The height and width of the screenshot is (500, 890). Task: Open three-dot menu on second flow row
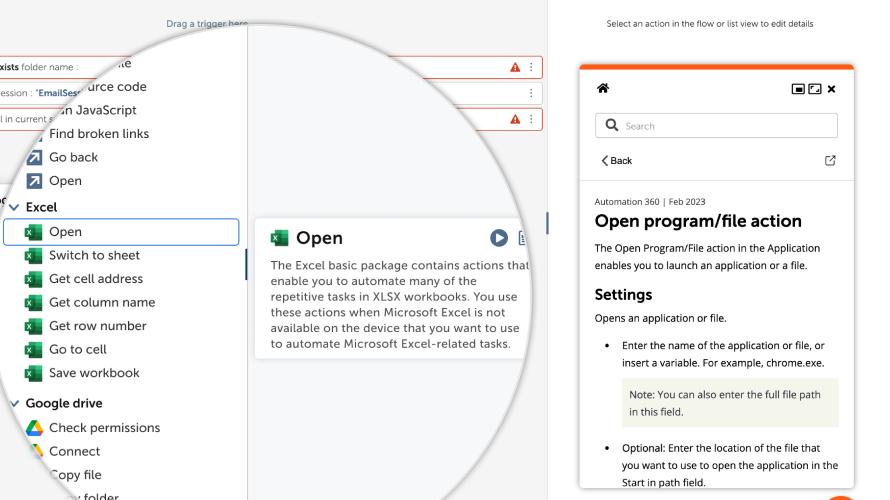coord(531,93)
